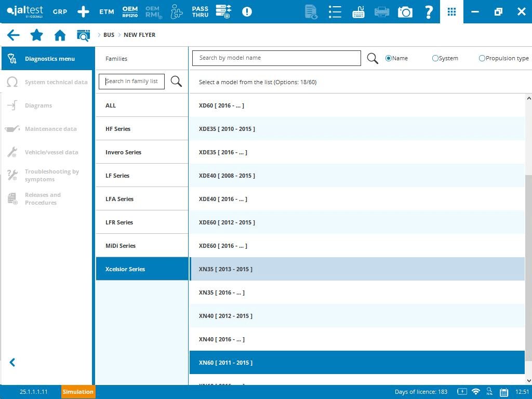Open the apps grid icon

pos(451,11)
